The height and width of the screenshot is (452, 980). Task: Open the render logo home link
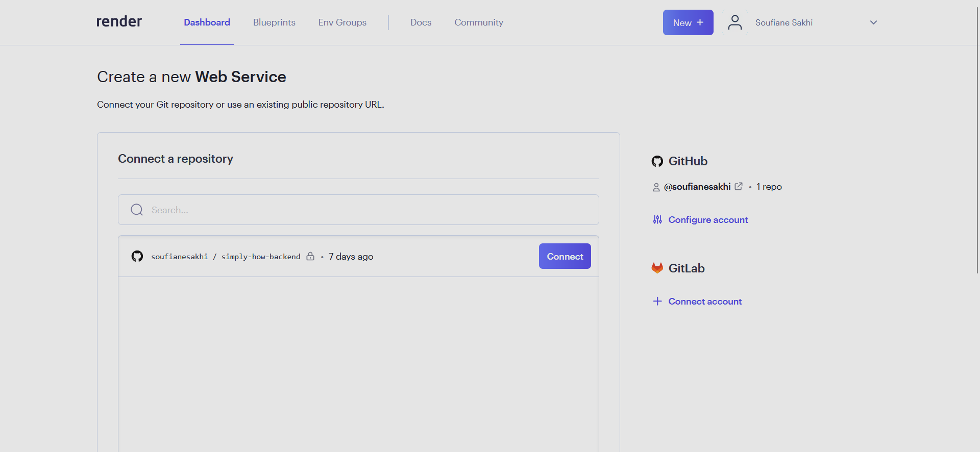pyautogui.click(x=119, y=21)
